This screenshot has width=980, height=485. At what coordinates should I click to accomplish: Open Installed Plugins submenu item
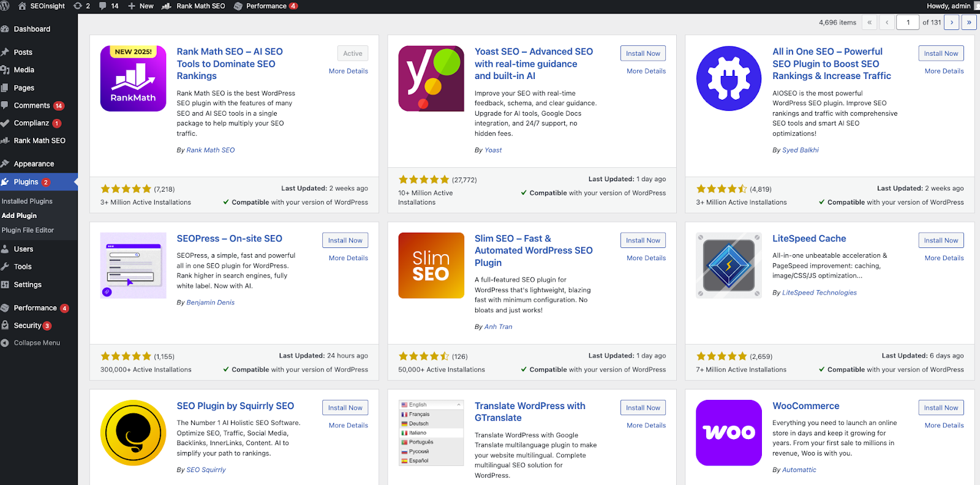[x=27, y=201]
